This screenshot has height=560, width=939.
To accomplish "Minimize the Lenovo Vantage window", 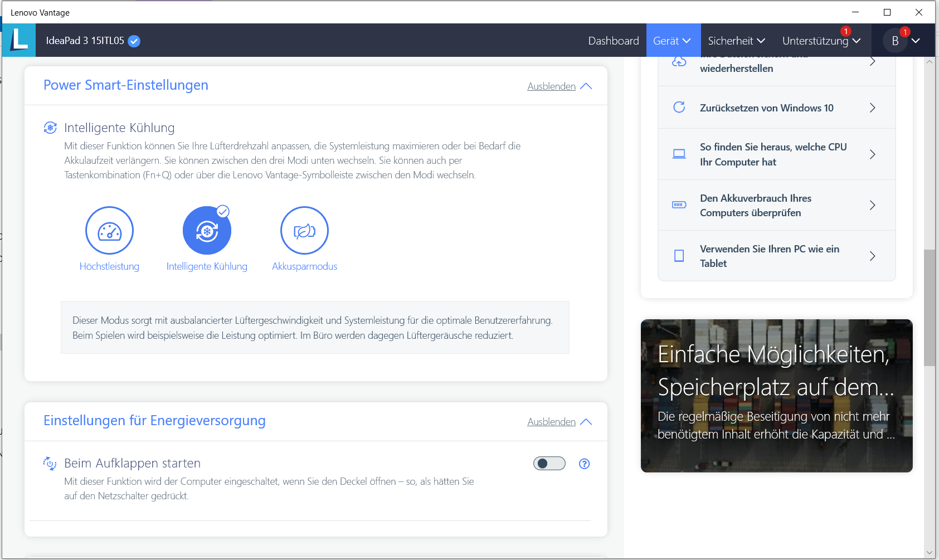I will click(855, 12).
